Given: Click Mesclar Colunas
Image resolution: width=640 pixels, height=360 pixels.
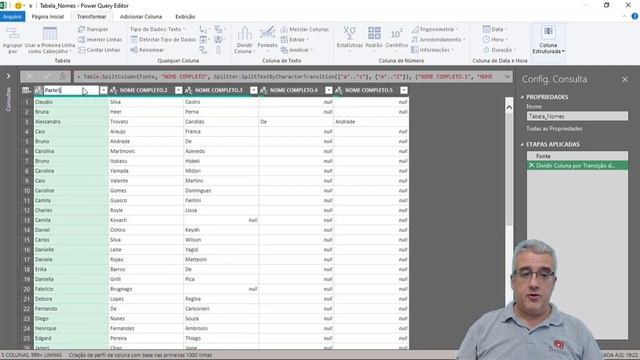Looking at the screenshot, I should click(305, 29).
